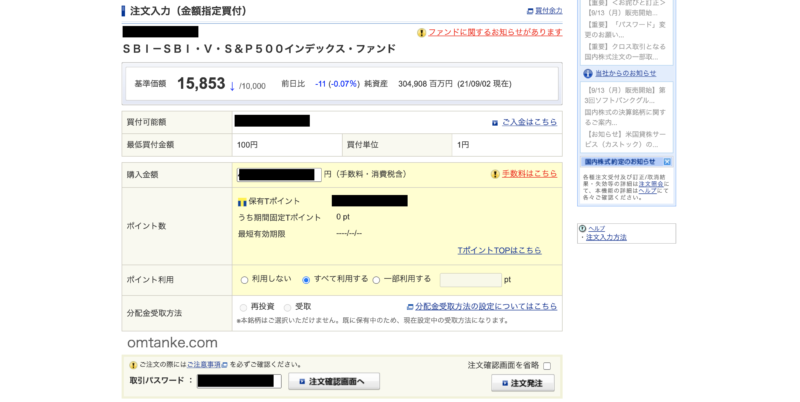Click the icon after the ご注意事項 link
Viewport: 800px width, 402px height.
[x=224, y=365]
